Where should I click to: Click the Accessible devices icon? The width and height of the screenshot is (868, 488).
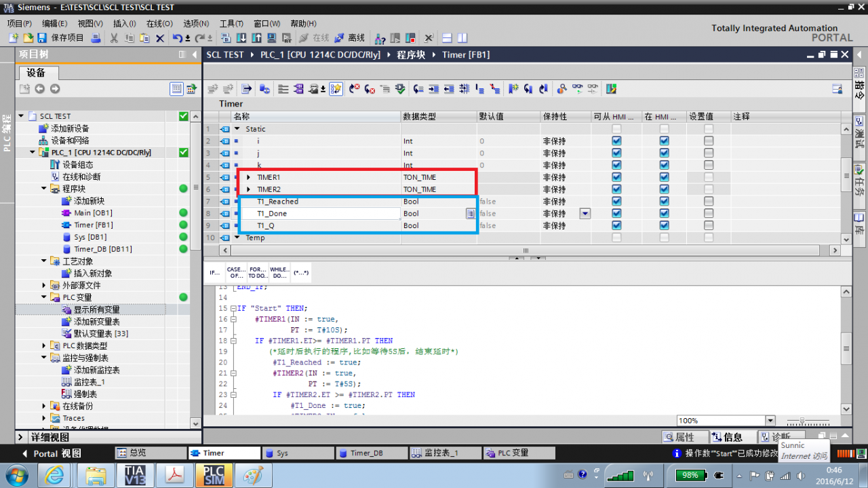(x=380, y=38)
